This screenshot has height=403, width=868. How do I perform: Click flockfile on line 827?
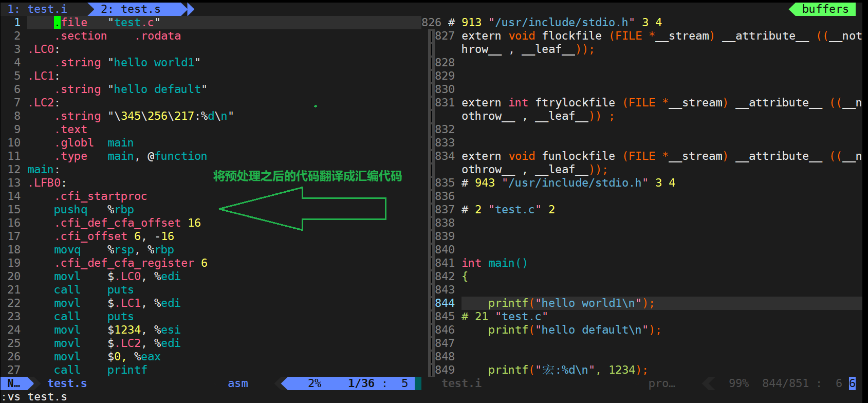(571, 35)
